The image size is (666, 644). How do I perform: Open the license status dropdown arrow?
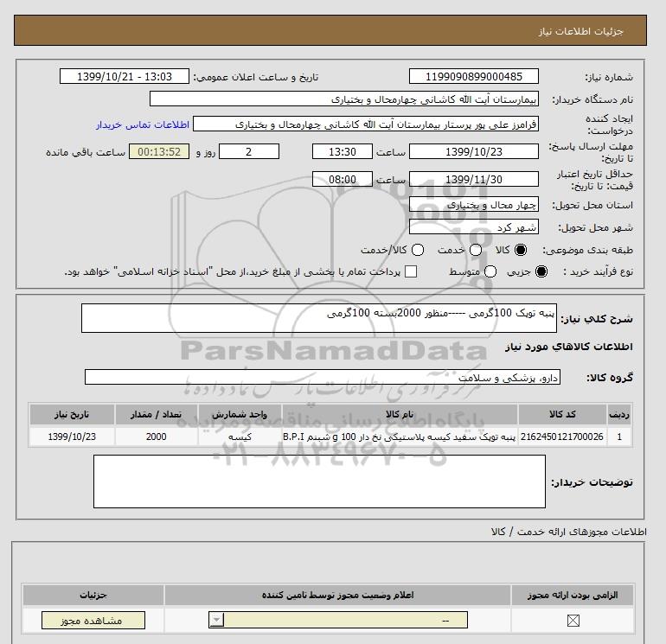(x=216, y=620)
